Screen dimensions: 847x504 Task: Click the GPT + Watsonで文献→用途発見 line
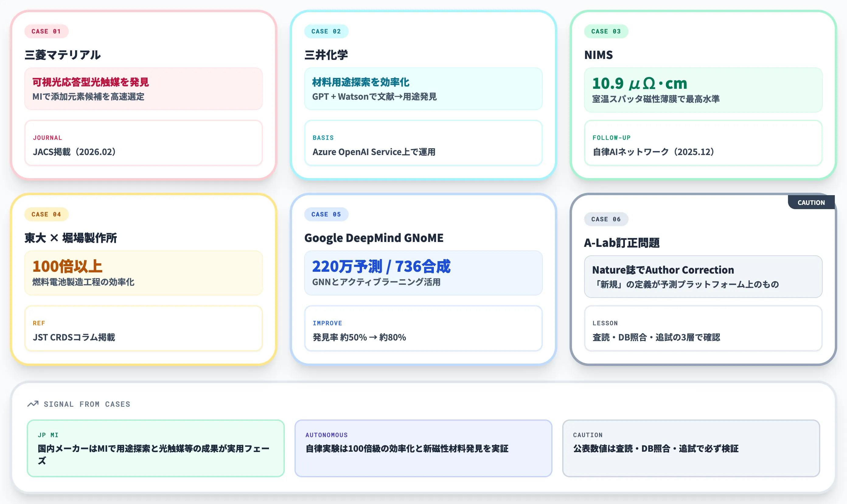coord(374,96)
